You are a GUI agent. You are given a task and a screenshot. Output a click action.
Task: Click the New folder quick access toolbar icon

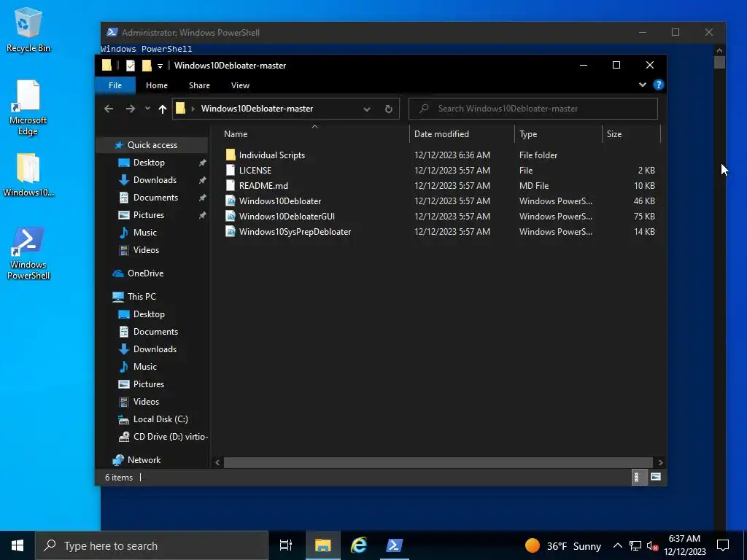point(147,65)
